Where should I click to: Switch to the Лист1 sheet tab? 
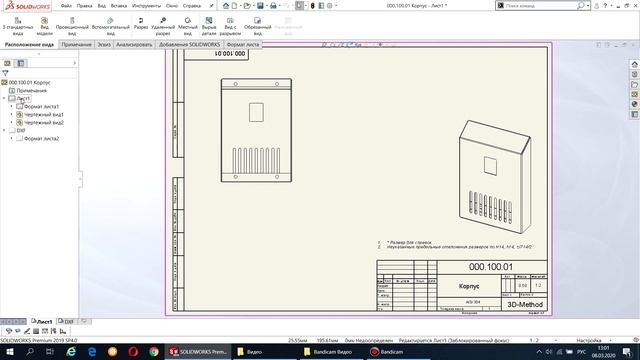click(x=42, y=322)
